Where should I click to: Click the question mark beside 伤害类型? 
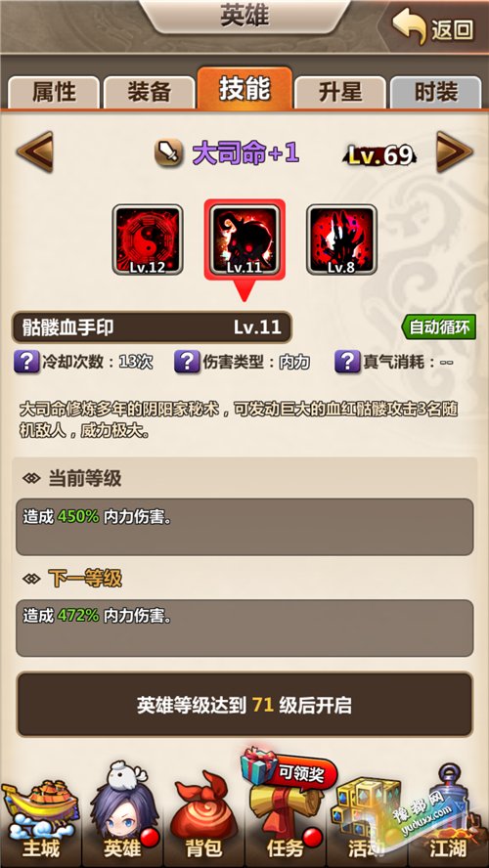point(187,362)
